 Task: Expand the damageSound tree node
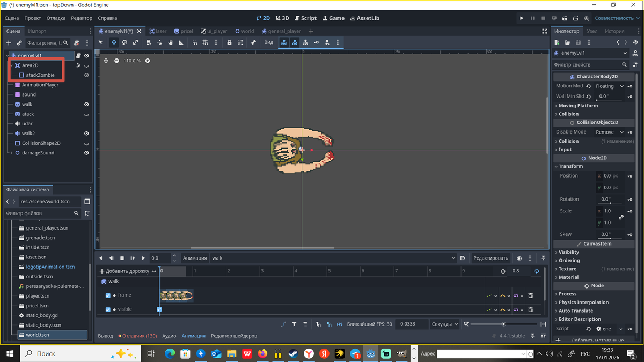pyautogui.click(x=11, y=153)
